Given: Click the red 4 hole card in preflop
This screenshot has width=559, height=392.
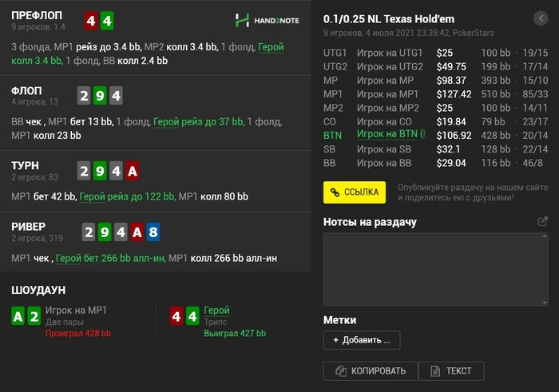Looking at the screenshot, I should (91, 21).
